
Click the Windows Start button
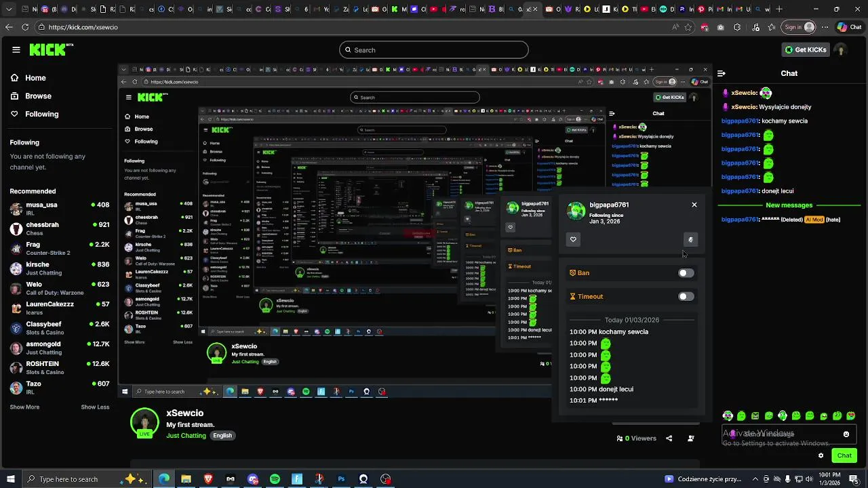(x=10, y=479)
